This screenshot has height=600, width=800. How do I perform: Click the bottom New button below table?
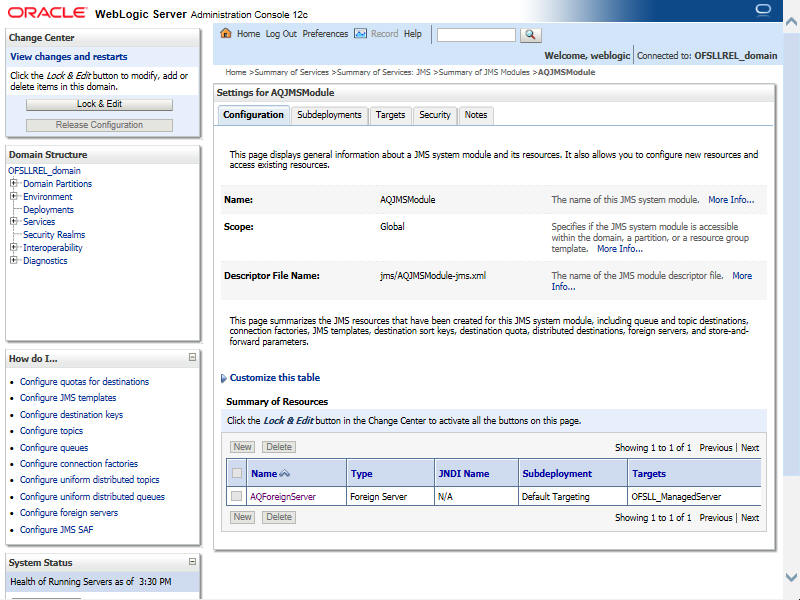242,517
